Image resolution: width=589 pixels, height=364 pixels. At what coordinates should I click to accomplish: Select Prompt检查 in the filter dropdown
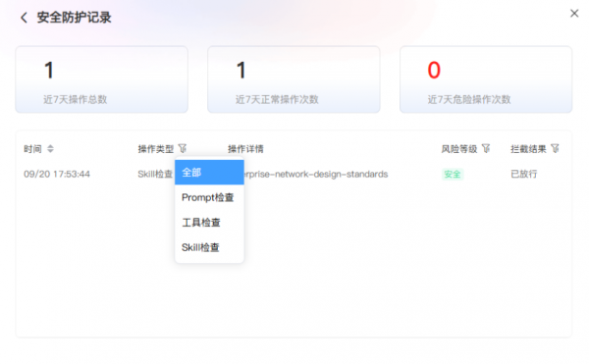pos(209,197)
